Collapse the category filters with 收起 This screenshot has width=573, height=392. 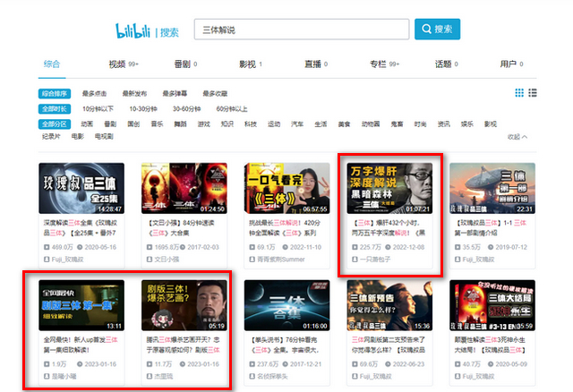[517, 137]
